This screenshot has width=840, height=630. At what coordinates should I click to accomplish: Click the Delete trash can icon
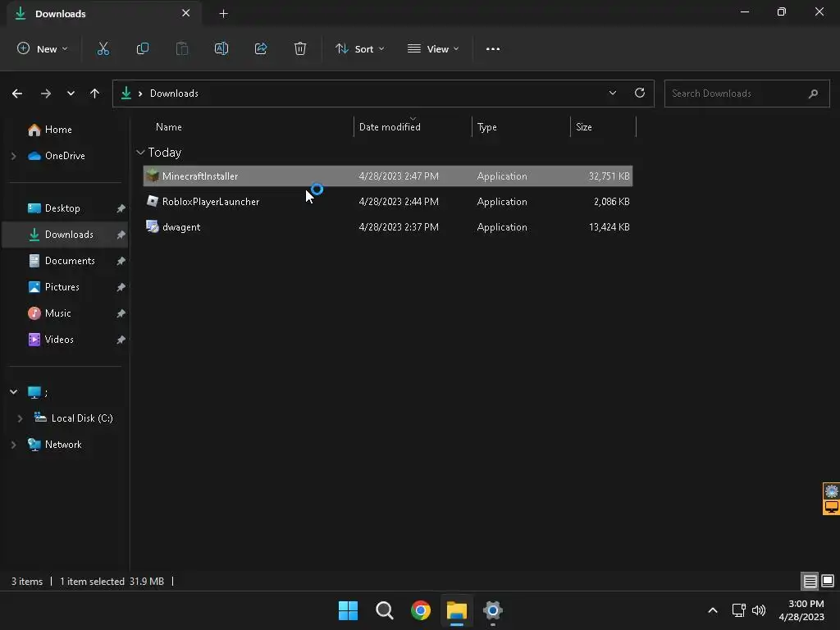300,48
